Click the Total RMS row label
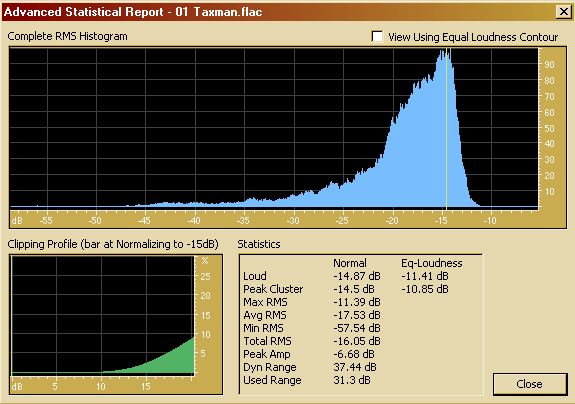575x404 pixels. (267, 341)
